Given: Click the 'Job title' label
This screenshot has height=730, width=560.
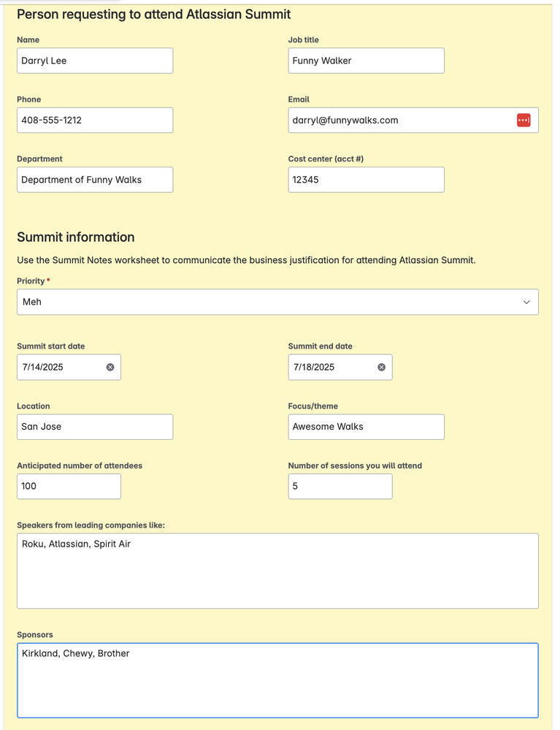Looking at the screenshot, I should 303,39.
